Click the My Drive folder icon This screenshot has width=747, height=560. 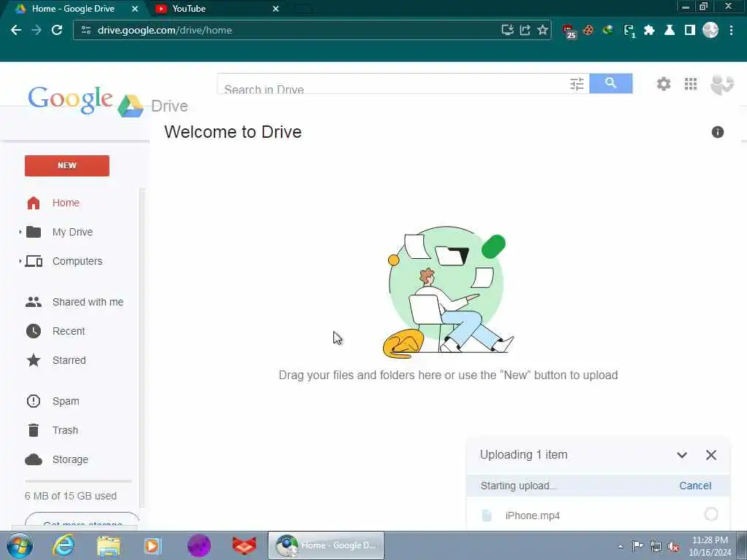[34, 232]
